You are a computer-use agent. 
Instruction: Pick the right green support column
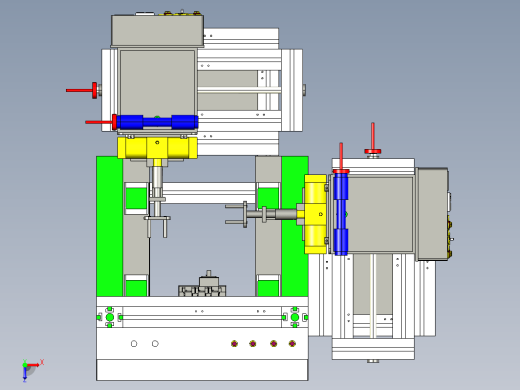pyautogui.click(x=295, y=226)
